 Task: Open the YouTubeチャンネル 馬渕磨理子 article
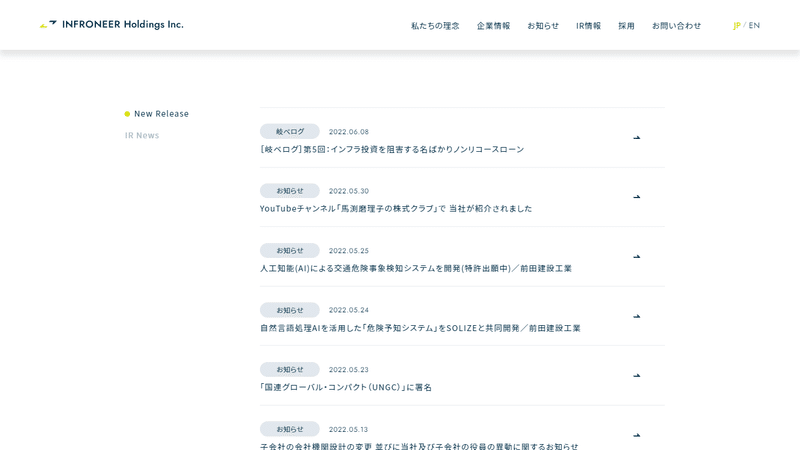click(396, 208)
